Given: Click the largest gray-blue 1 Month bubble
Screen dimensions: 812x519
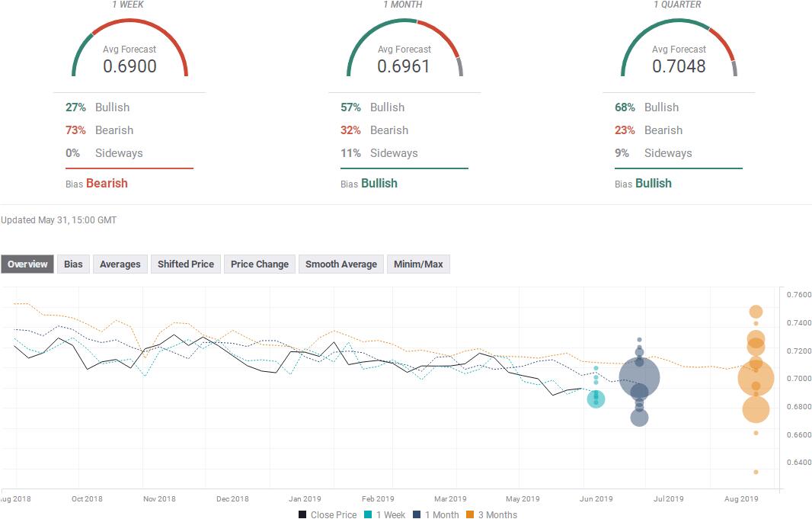Looking at the screenshot, I should pos(639,377).
